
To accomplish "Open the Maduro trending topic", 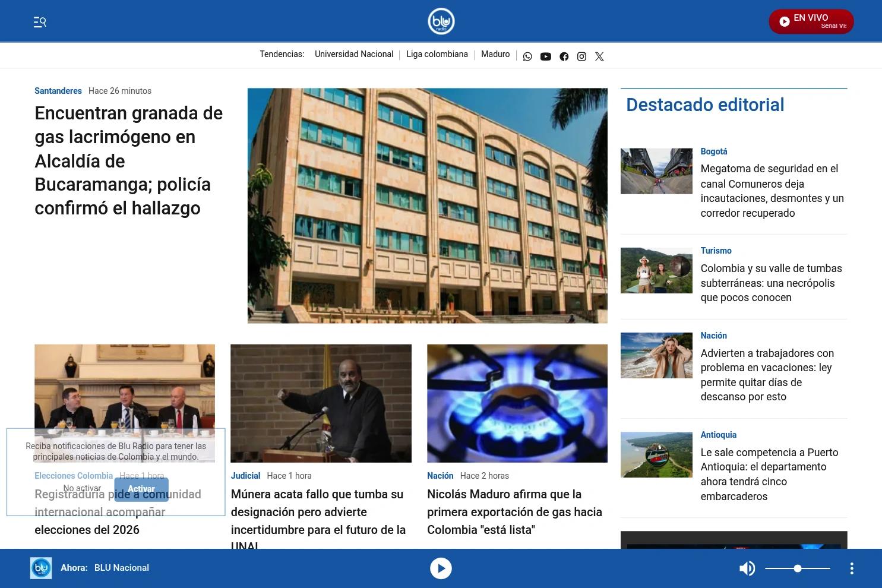I will coord(495,54).
